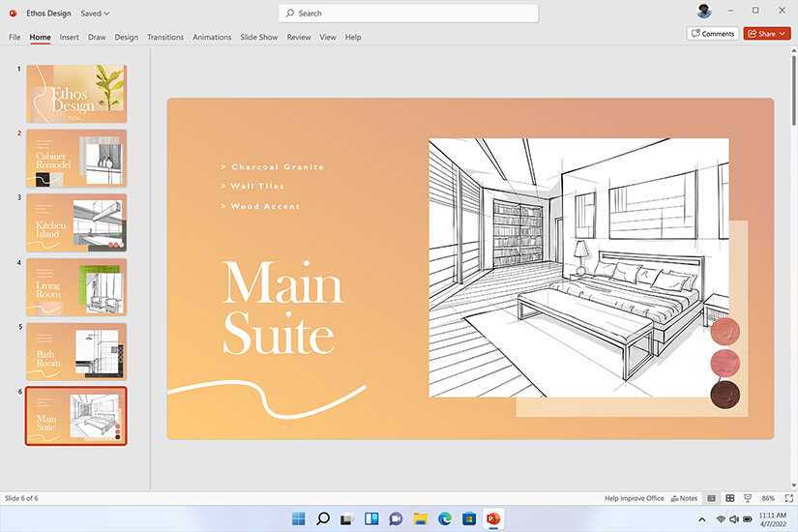Click the user account profile picture

click(704, 12)
